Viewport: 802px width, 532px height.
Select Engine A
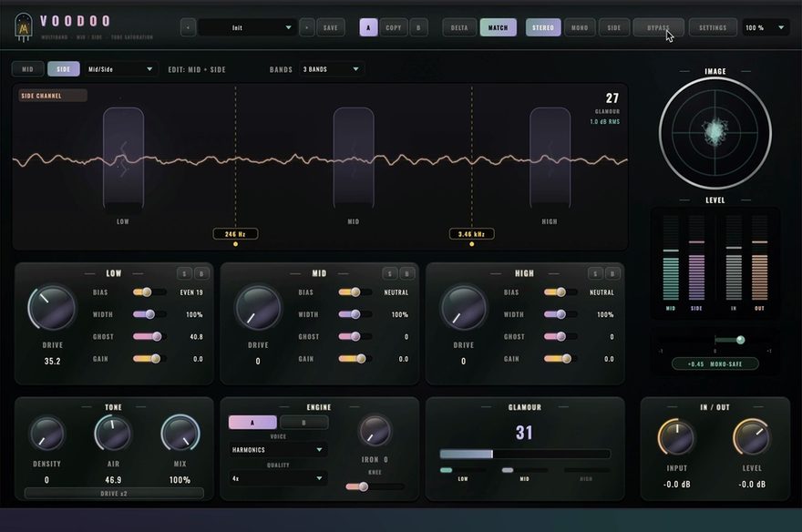pyautogui.click(x=252, y=423)
